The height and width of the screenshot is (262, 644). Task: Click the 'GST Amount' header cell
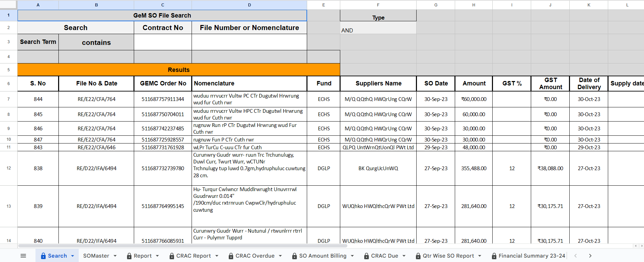(550, 83)
